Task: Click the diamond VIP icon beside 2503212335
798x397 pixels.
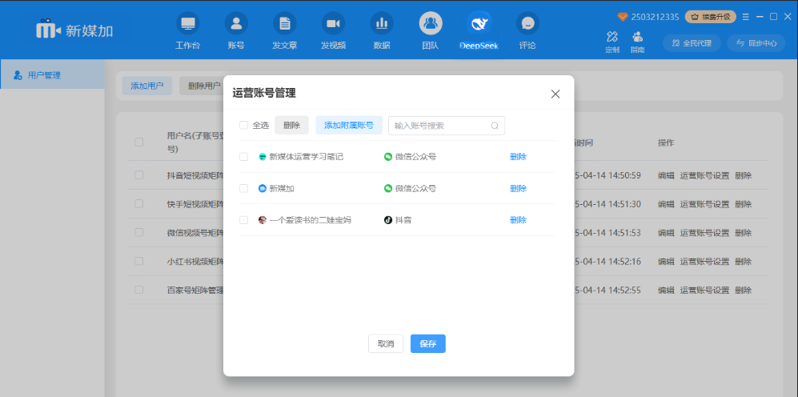Action: tap(623, 17)
